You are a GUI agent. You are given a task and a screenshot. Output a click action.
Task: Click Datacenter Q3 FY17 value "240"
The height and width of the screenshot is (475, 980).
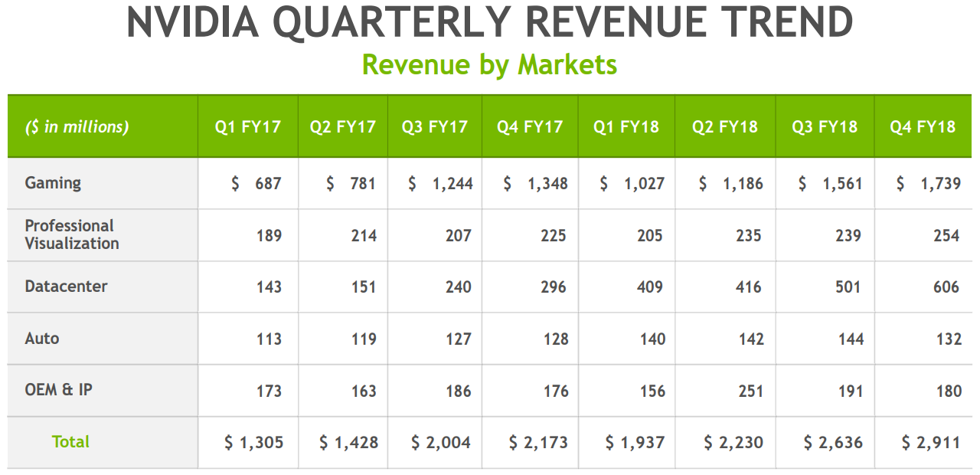point(458,287)
